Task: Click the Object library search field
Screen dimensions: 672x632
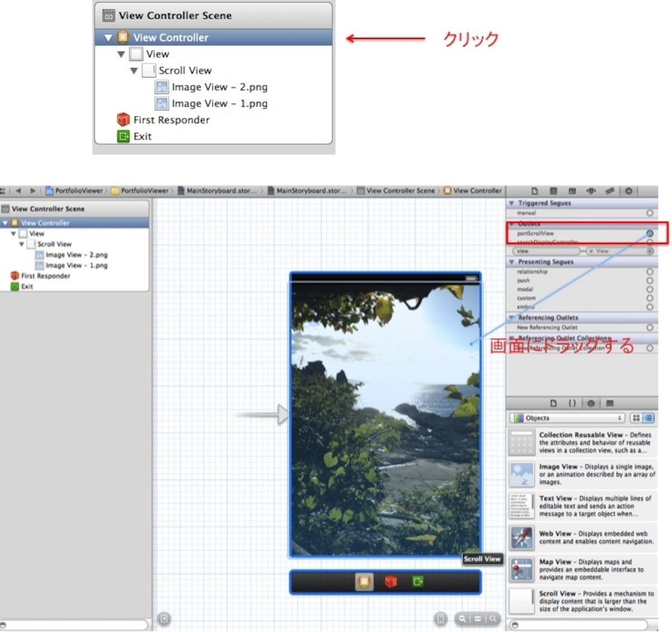Action: tap(578, 625)
